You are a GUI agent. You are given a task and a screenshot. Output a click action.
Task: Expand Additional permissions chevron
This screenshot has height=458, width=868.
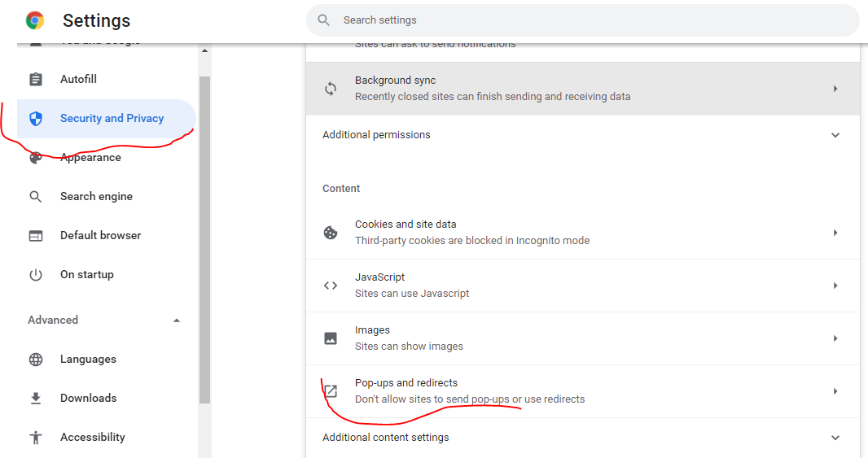[x=835, y=135]
